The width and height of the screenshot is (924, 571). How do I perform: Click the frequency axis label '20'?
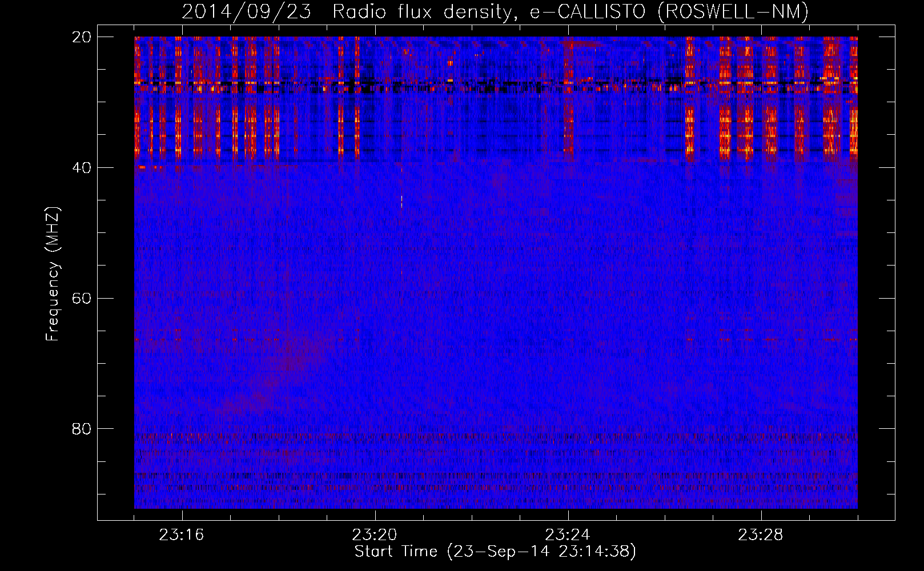pos(82,37)
